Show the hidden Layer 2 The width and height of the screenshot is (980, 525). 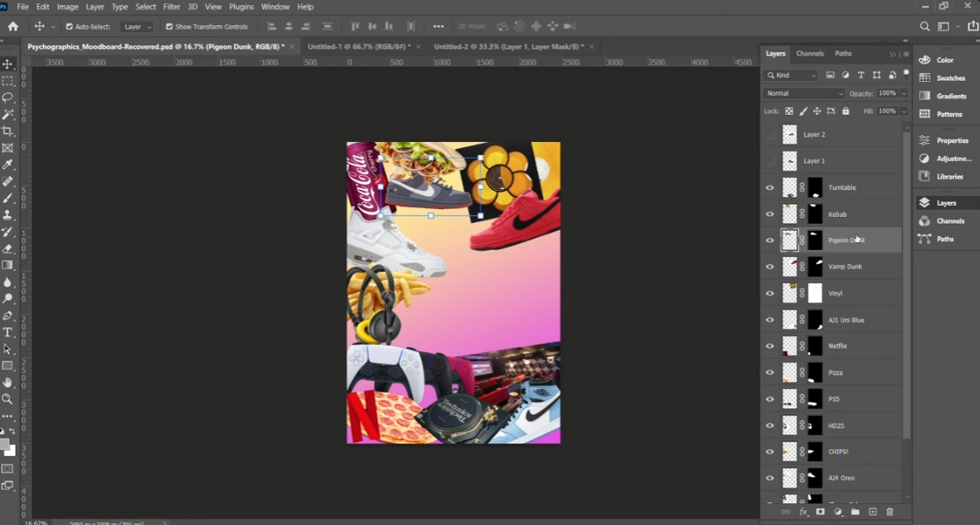770,134
